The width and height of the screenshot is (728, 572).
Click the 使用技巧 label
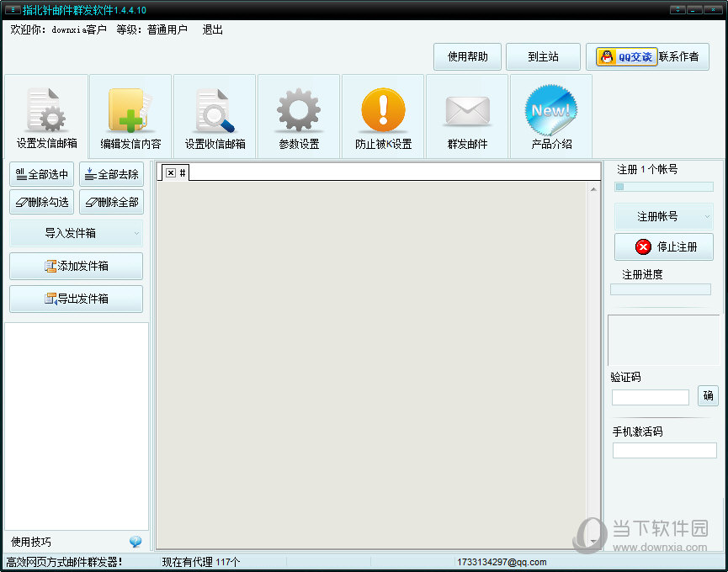pos(30,542)
